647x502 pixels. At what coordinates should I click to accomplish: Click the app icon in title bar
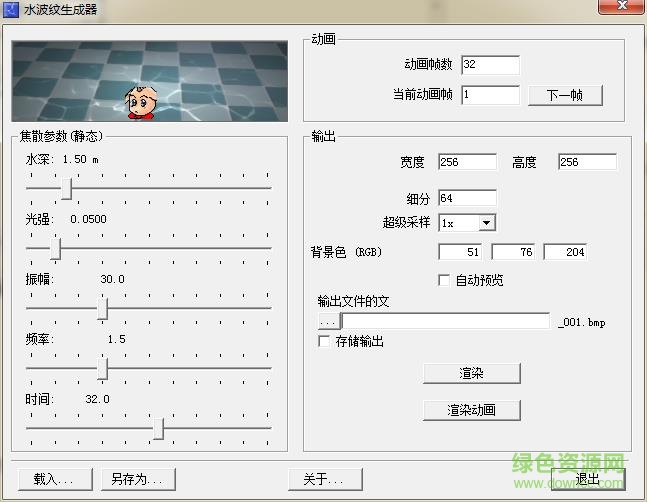pos(11,9)
